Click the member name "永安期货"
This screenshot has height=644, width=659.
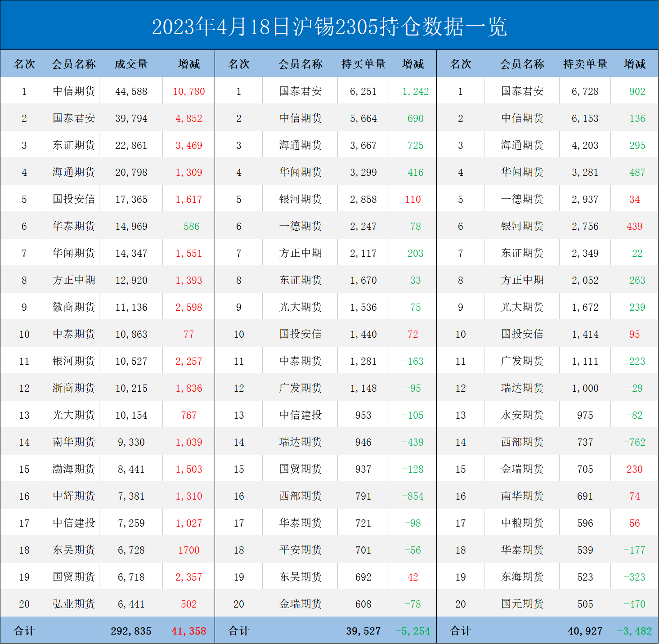[x=522, y=415]
